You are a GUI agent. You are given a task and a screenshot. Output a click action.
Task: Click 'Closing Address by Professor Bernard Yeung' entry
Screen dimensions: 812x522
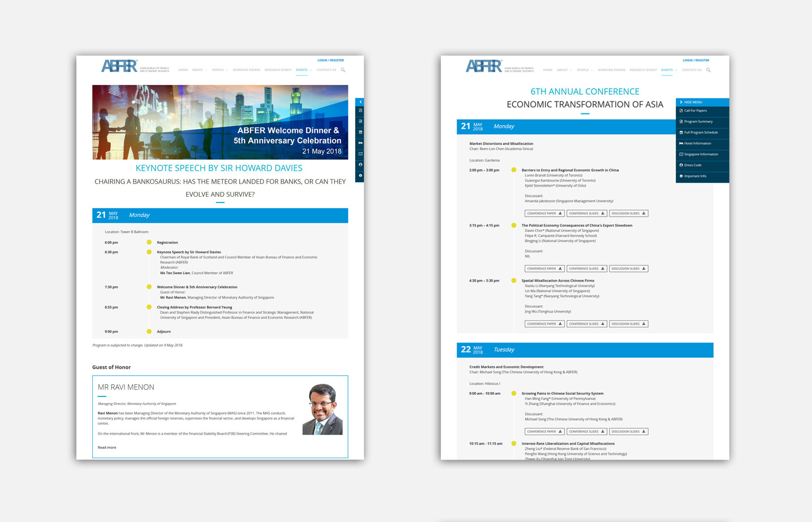[x=194, y=307]
